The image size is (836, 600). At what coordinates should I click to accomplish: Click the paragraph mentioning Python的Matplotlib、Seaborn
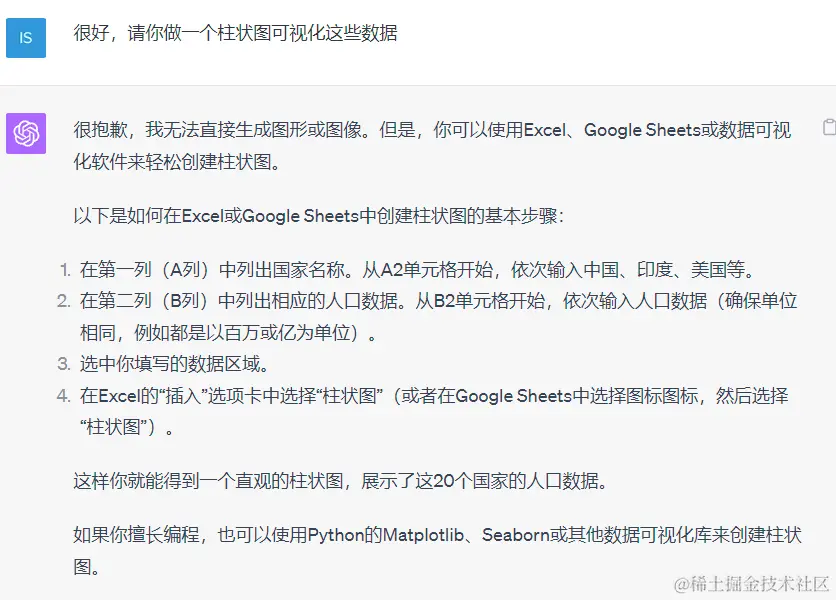437,550
